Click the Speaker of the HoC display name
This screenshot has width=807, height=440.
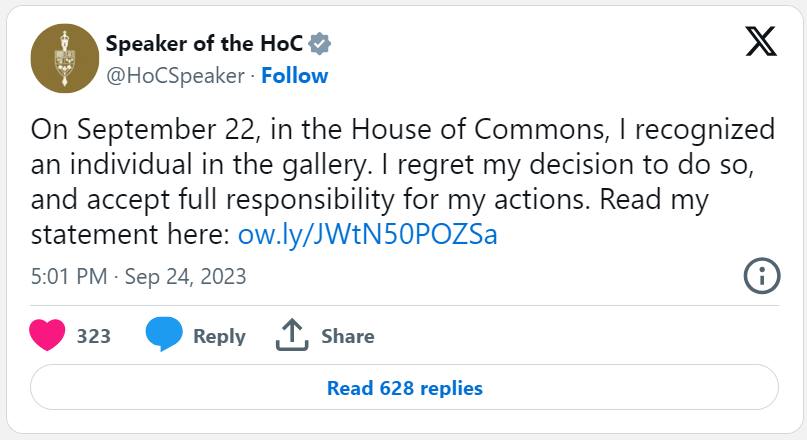(x=204, y=44)
